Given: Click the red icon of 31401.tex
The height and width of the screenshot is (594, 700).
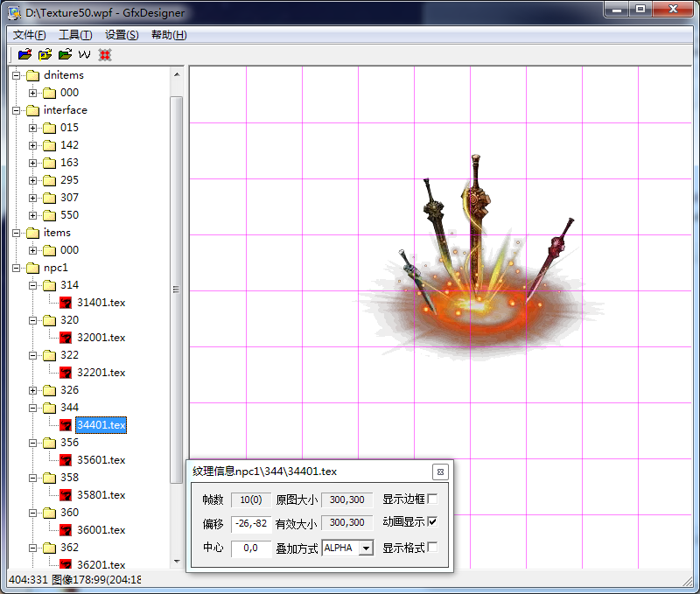Looking at the screenshot, I should pyautogui.click(x=66, y=303).
